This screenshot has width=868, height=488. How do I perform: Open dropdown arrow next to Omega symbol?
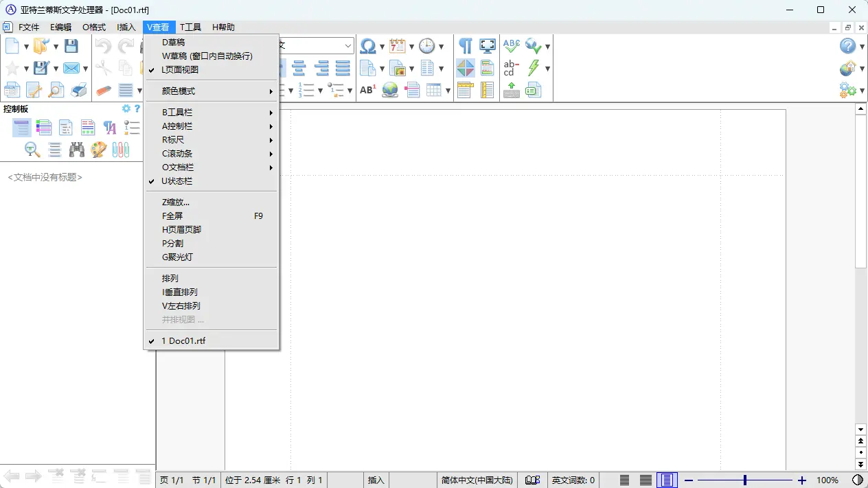[x=382, y=47]
